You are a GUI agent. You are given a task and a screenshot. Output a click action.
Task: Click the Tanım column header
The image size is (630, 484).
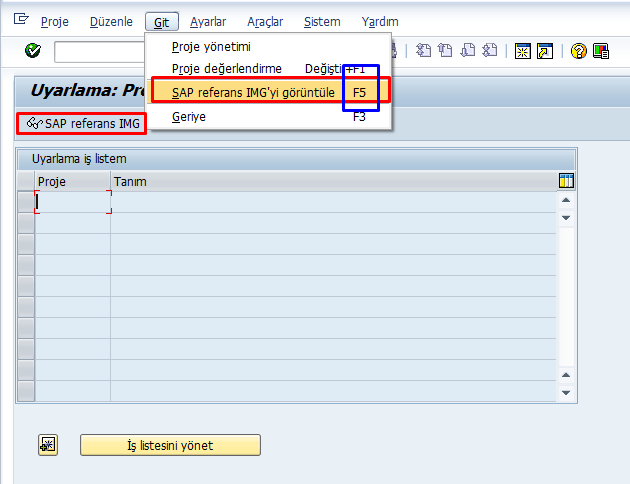[x=333, y=182]
